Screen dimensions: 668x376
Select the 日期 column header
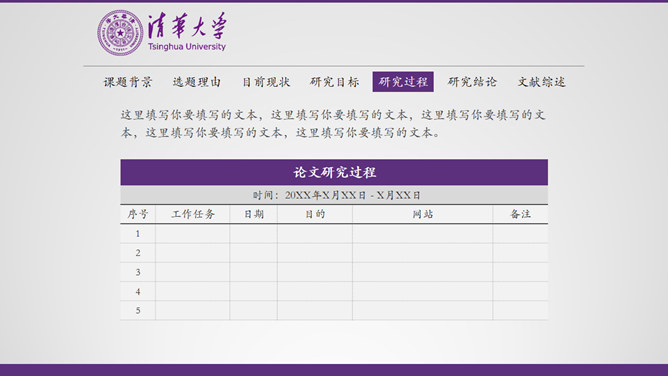click(253, 214)
